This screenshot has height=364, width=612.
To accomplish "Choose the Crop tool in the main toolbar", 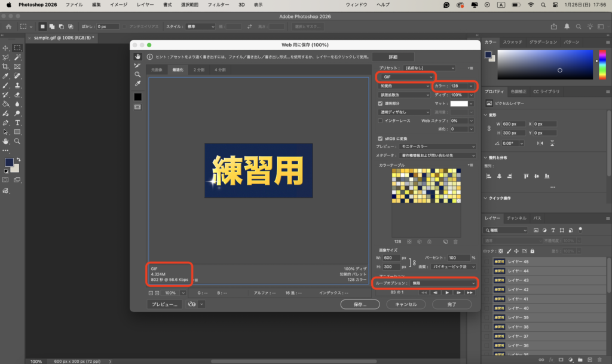I will [x=5, y=66].
